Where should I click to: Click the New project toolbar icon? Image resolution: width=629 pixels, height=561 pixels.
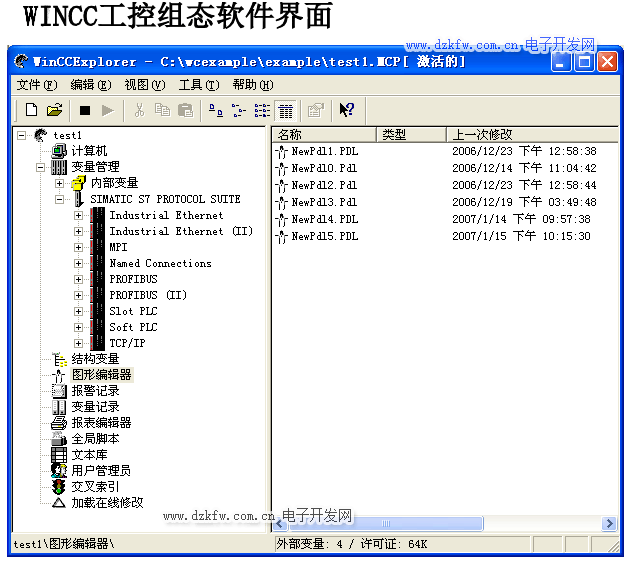pyautogui.click(x=31, y=110)
